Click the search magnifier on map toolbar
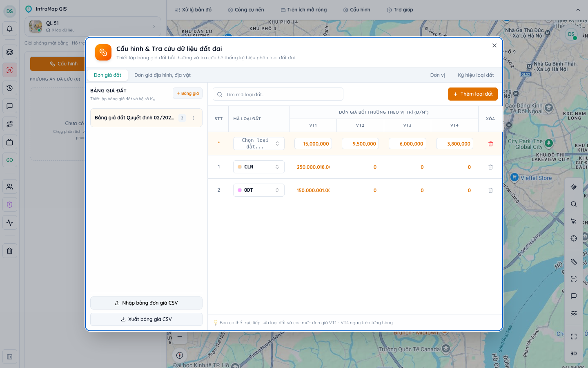The height and width of the screenshot is (368, 588). (574, 204)
